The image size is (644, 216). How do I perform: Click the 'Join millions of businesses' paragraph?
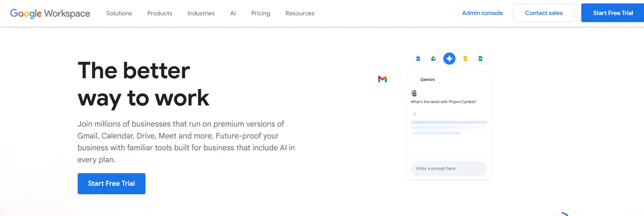[x=186, y=142]
